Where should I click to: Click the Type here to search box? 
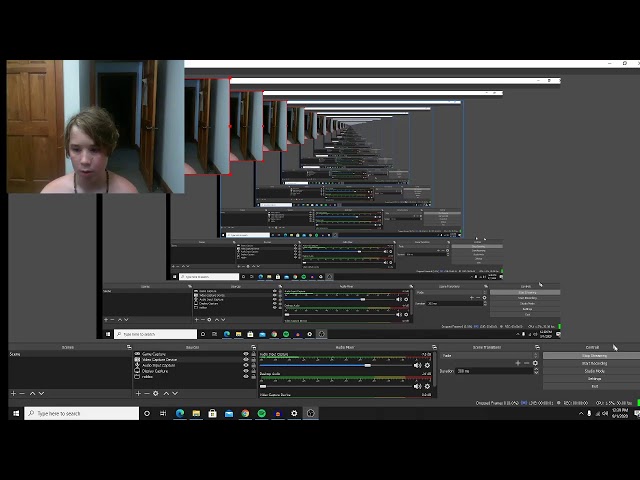[x=82, y=413]
